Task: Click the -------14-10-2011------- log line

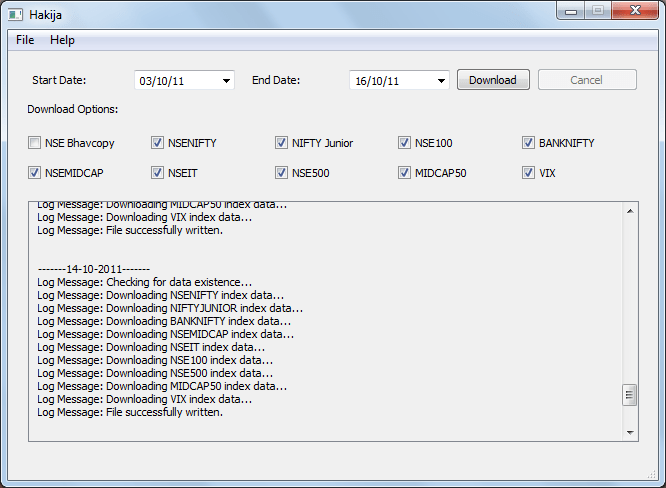Action: 94,269
